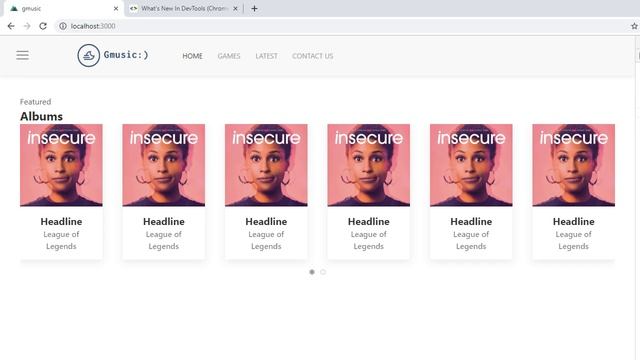View site information icon in address bar
Screen dimensions: 640x360
[x=63, y=26]
